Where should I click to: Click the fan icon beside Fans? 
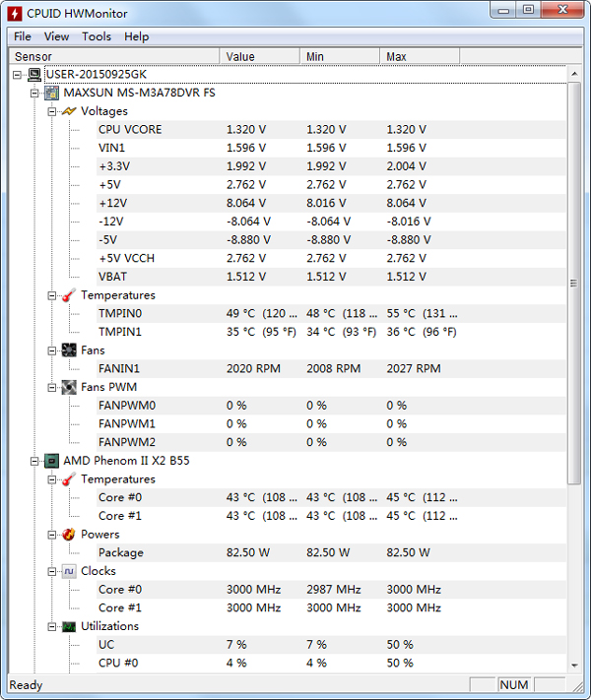click(x=69, y=350)
